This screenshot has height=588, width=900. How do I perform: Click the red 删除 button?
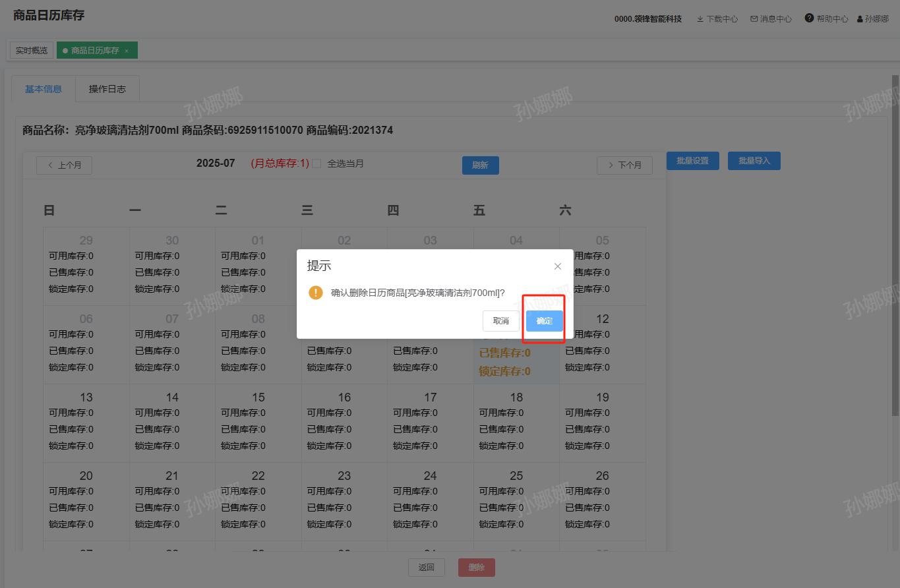pos(477,568)
